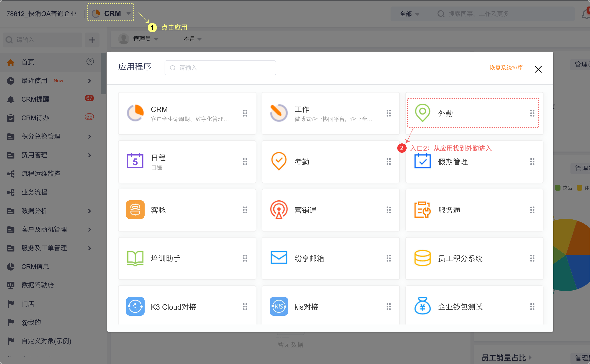The height and width of the screenshot is (364, 590).
Task: Open the 假期管理 app icon
Action: (422, 161)
